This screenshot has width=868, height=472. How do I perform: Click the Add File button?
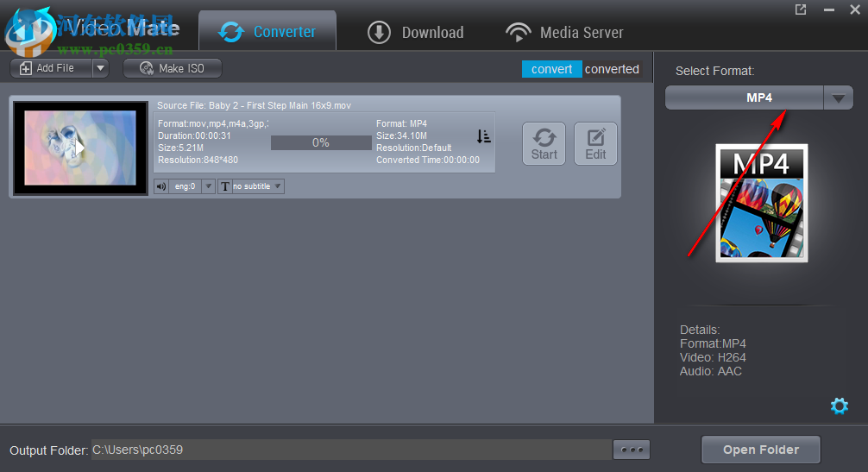tap(52, 68)
